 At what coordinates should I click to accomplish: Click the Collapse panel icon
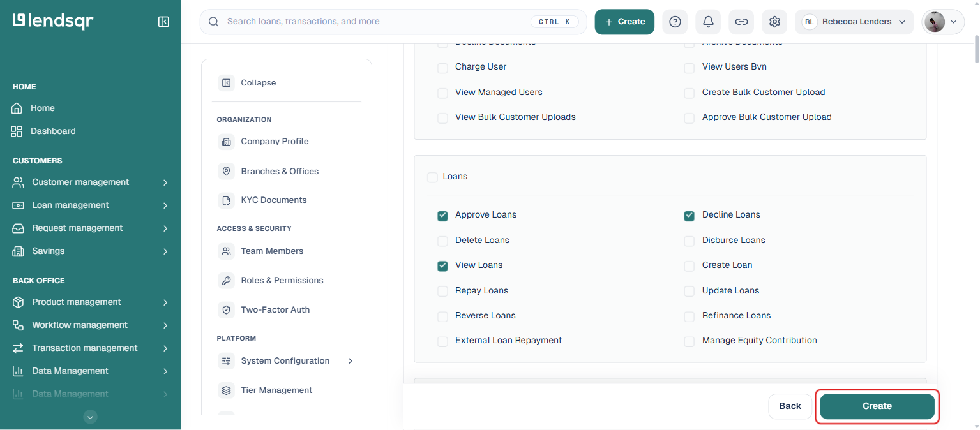point(226,83)
